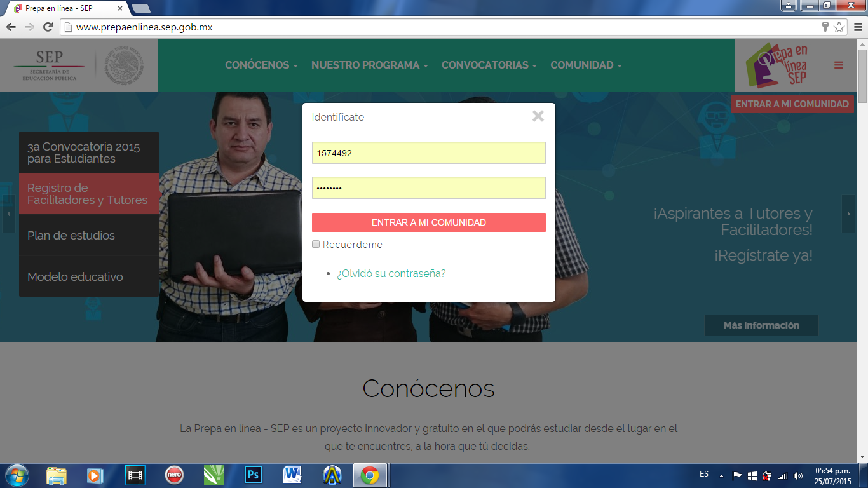Select Modelo educativo slide item
The height and width of the screenshot is (488, 868).
89,276
